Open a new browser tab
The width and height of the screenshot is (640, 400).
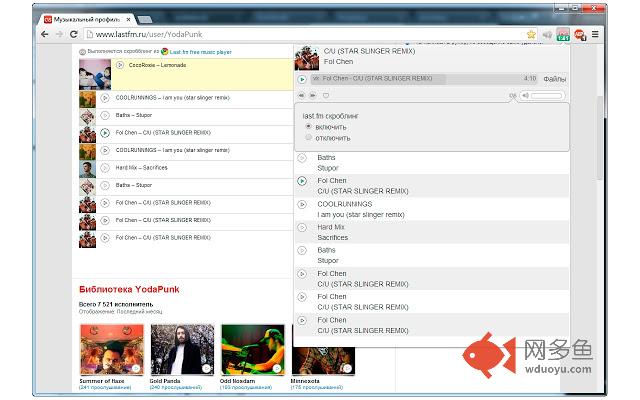pyautogui.click(x=144, y=19)
